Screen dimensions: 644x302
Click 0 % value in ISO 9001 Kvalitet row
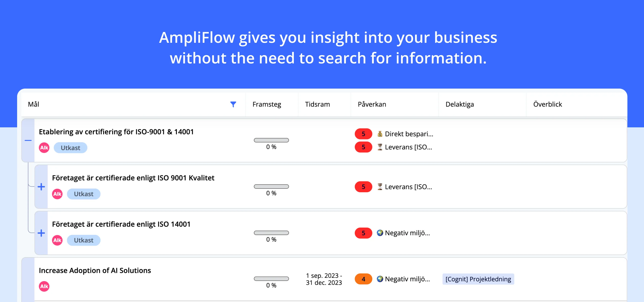pyautogui.click(x=271, y=193)
